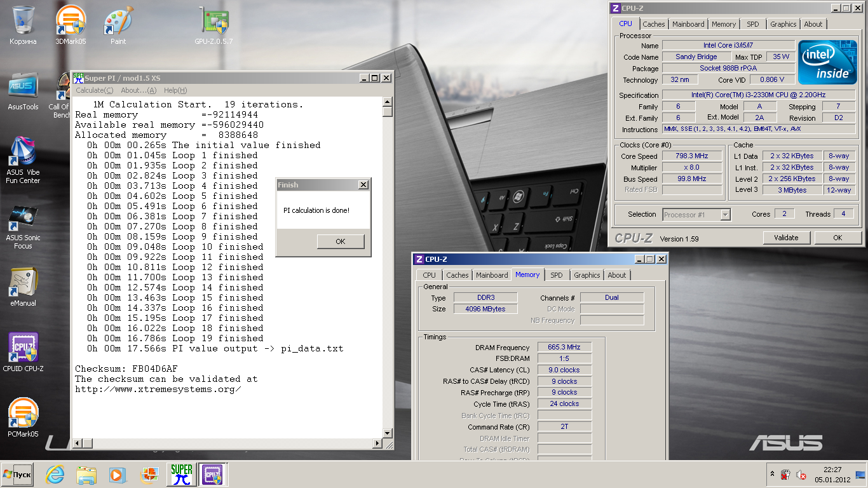
Task: Click the muted volume tray icon
Action: (x=802, y=475)
